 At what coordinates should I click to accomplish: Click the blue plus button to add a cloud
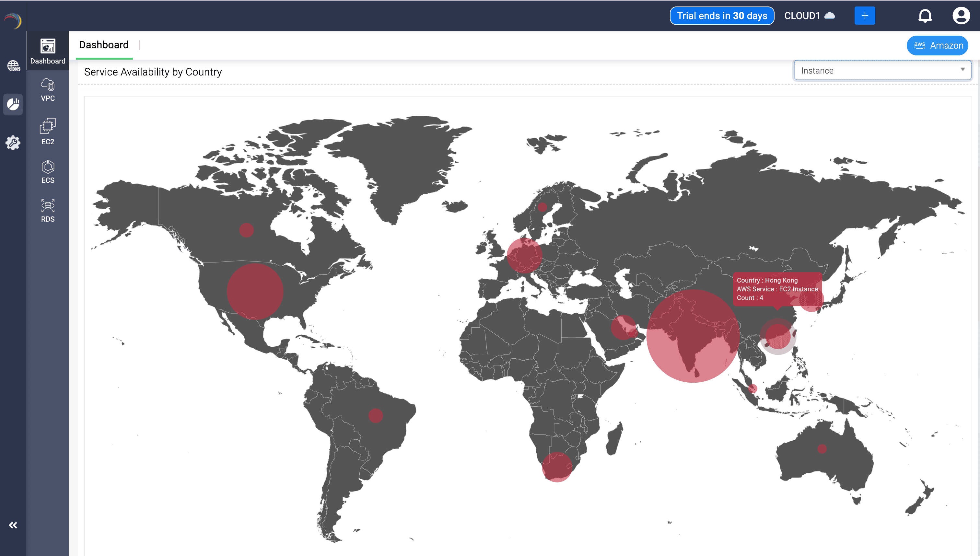[x=865, y=15]
